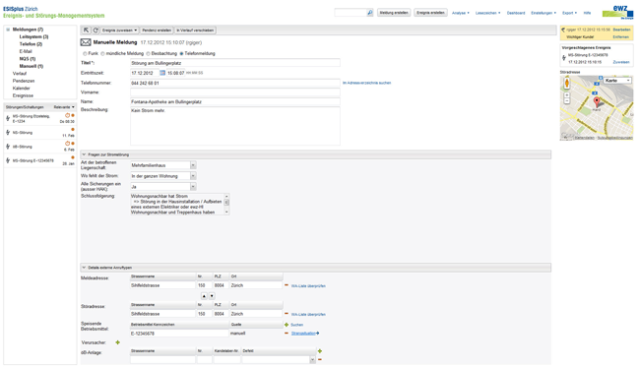
Task: Open the Export menu
Action: [x=569, y=13]
